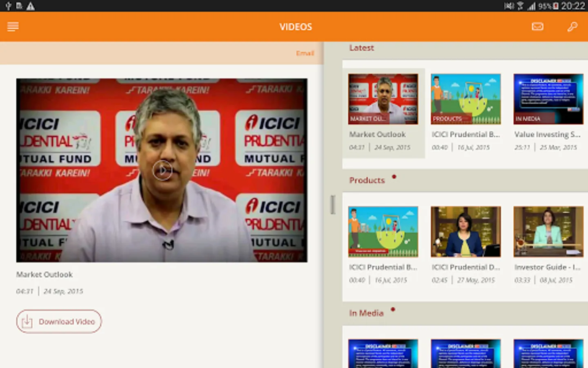This screenshot has height=368, width=588.
Task: Click Value Investing S... title text
Action: (x=547, y=134)
